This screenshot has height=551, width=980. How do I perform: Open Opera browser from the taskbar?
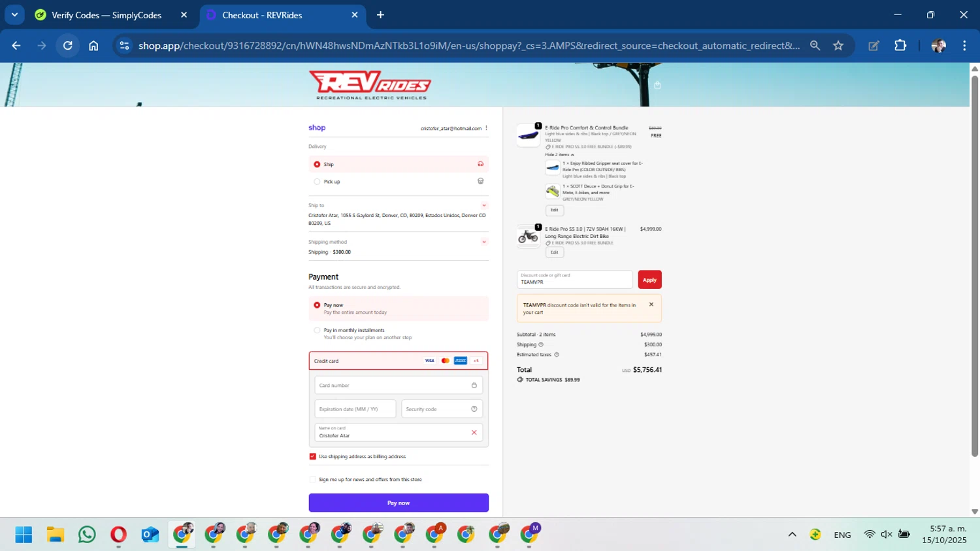coord(118,535)
